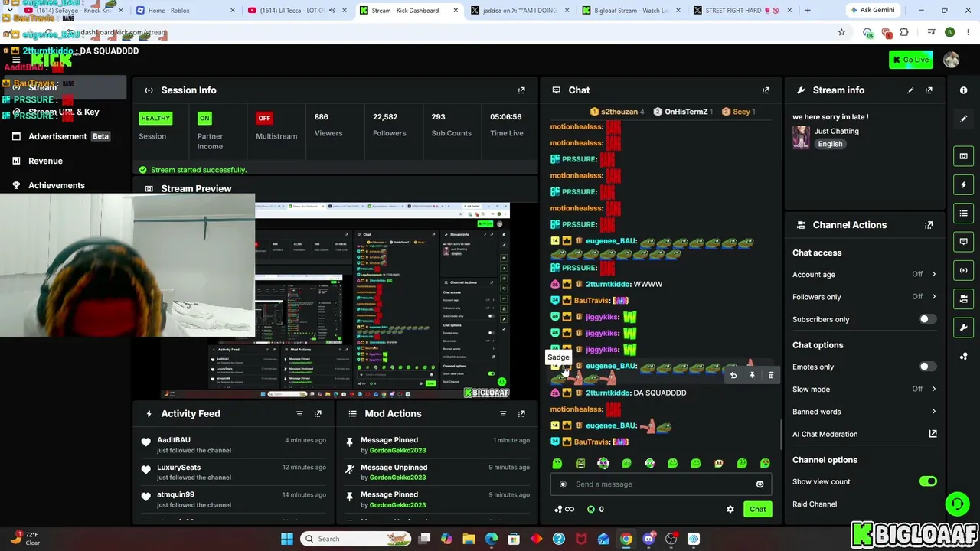
Task: Switch to the Home - Roblox tab
Action: point(186,11)
